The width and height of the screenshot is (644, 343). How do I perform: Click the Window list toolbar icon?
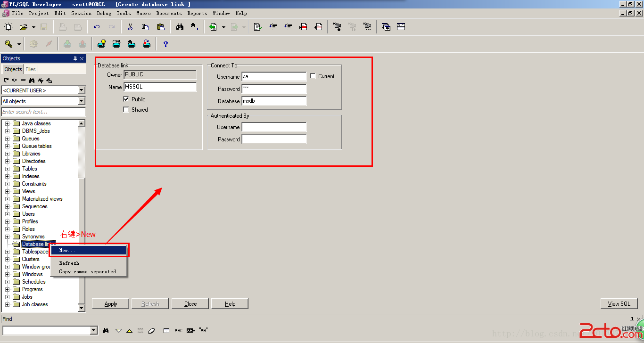[386, 27]
